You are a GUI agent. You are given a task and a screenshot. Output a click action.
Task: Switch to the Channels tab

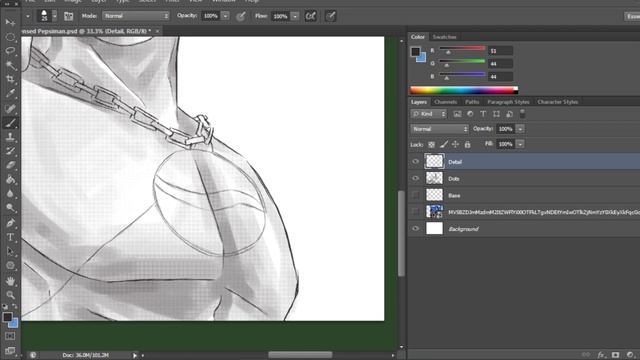pyautogui.click(x=445, y=102)
